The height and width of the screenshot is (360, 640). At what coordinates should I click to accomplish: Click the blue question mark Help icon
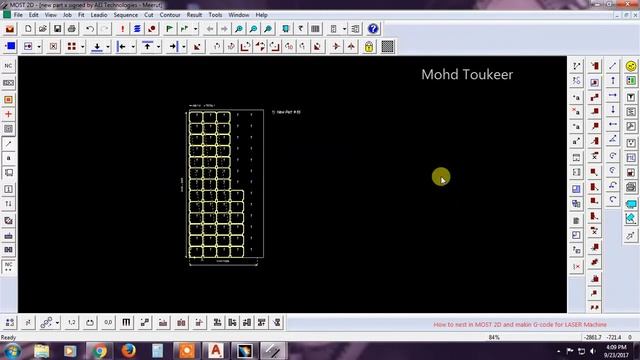point(373,29)
